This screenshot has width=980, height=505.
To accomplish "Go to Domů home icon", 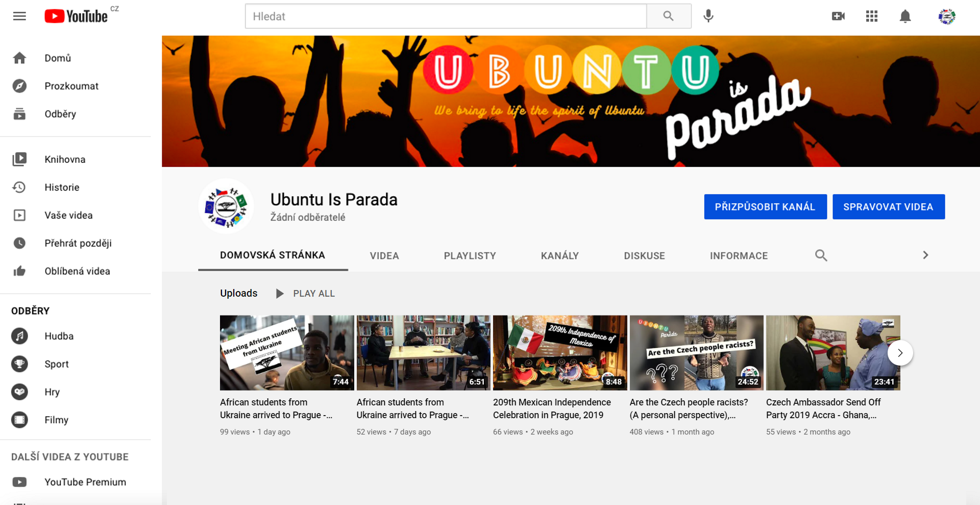I will 19,58.
